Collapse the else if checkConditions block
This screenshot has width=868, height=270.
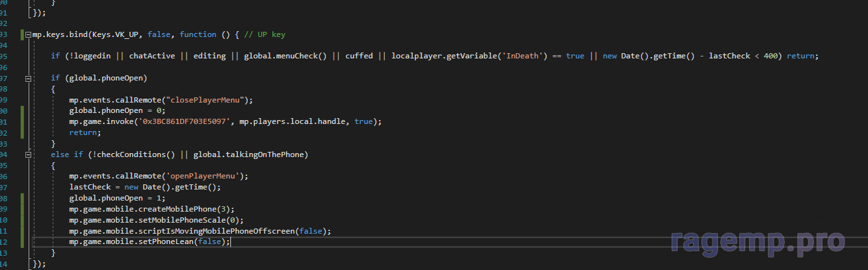pos(27,154)
